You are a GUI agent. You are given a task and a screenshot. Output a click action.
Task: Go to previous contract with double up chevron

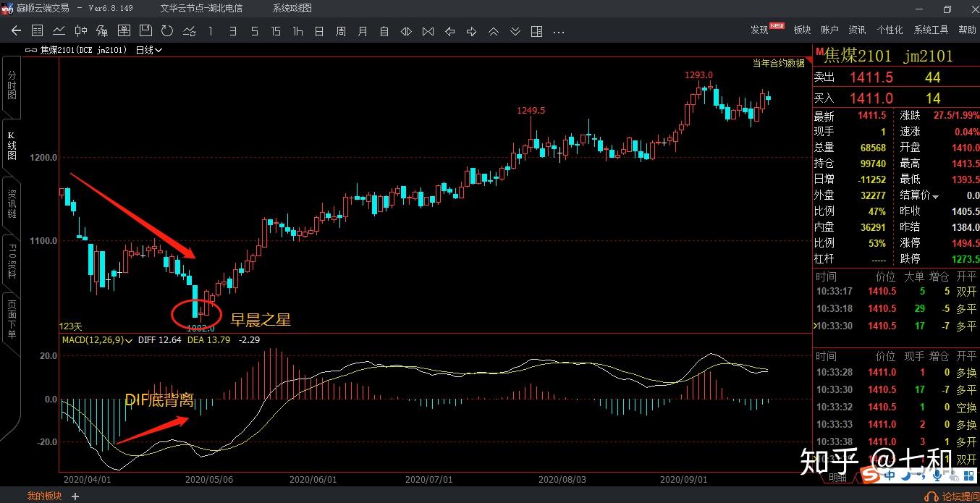(493, 31)
